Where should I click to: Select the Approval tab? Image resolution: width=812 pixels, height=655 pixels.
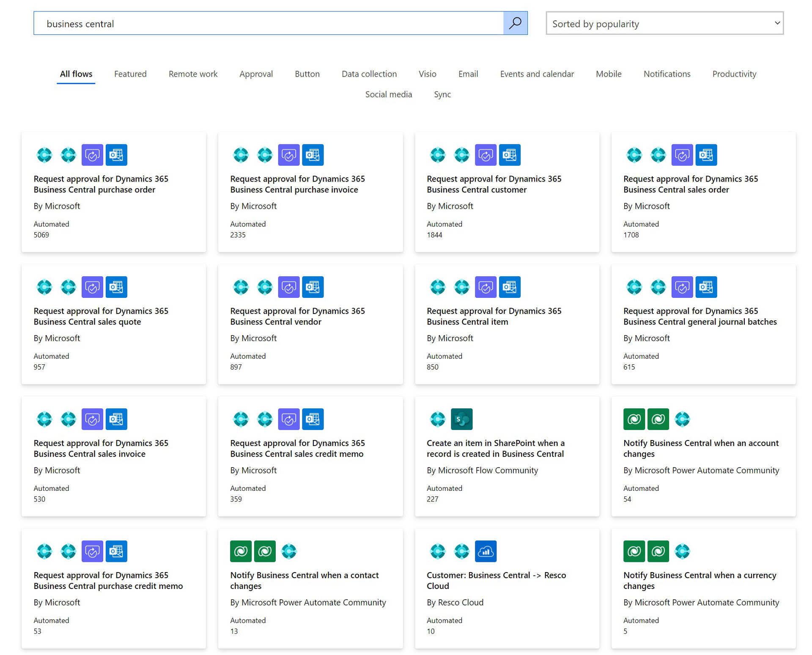tap(256, 74)
